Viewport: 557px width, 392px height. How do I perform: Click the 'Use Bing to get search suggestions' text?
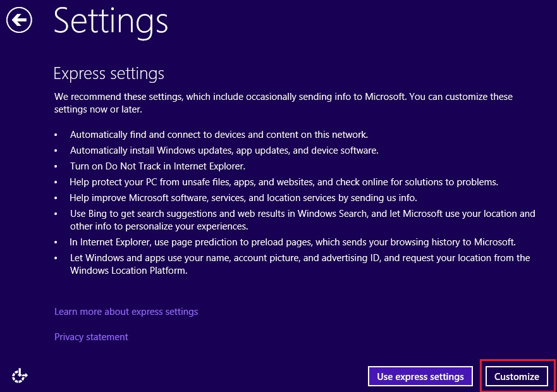(302, 219)
